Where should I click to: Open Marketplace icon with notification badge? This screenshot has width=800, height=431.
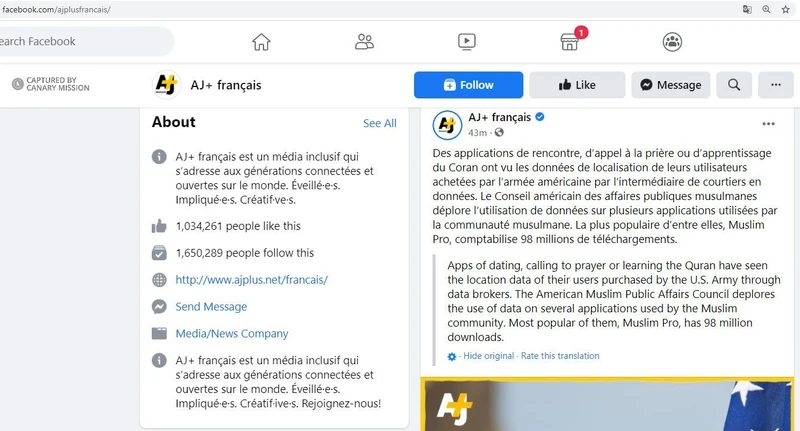point(569,42)
